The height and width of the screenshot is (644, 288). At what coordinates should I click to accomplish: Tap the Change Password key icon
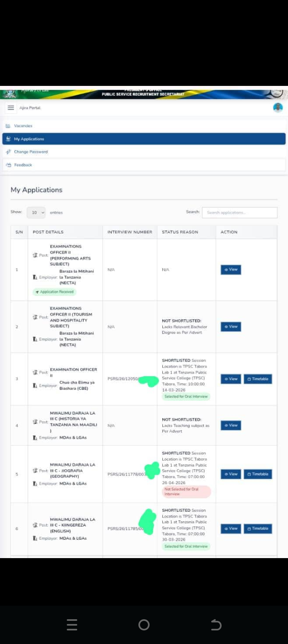(x=8, y=152)
